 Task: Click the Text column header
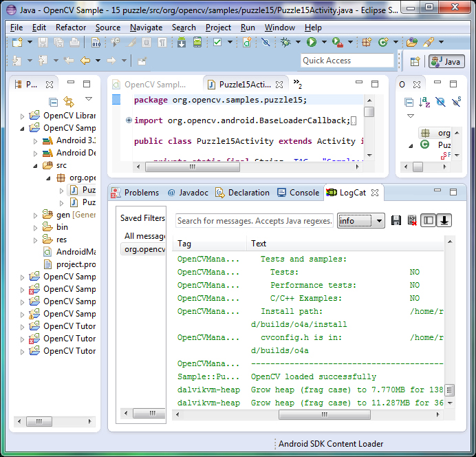click(x=345, y=244)
